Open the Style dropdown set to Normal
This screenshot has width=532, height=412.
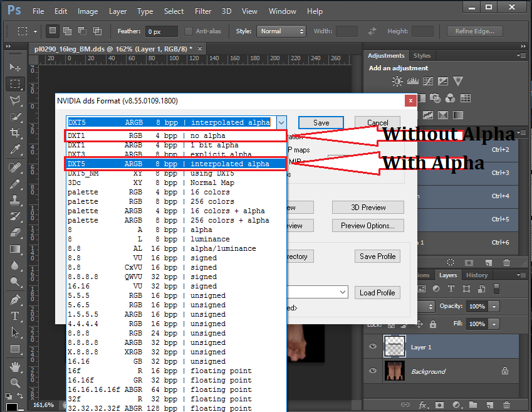click(x=281, y=31)
